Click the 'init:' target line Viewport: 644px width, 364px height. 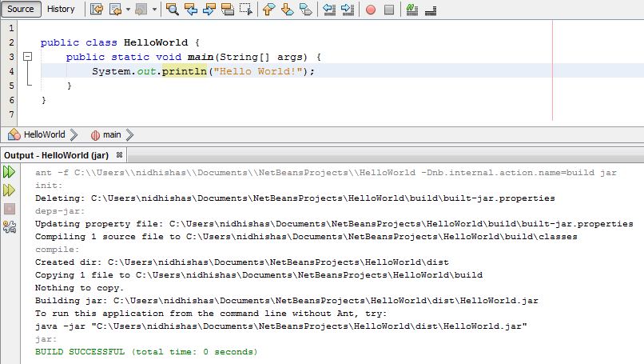click(49, 186)
